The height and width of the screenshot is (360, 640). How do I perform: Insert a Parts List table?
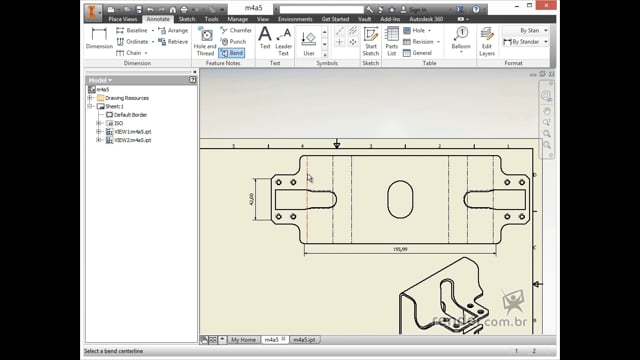coord(391,41)
